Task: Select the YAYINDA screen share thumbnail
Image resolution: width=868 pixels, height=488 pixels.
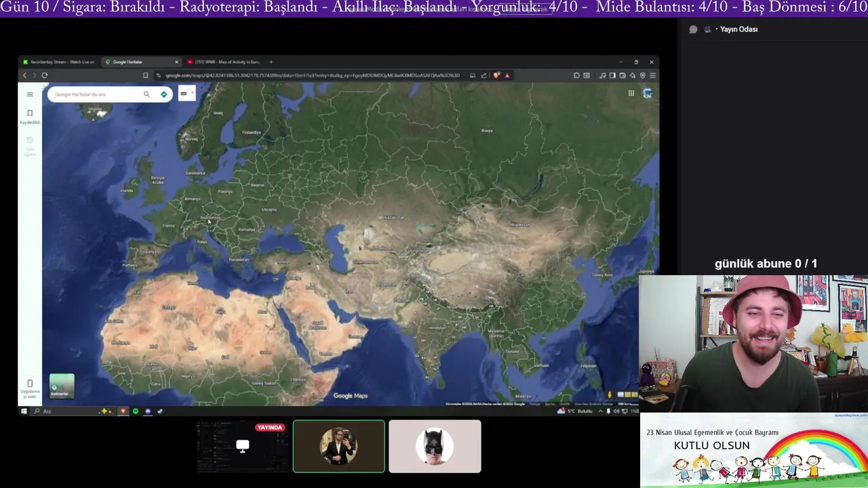Action: tap(242, 446)
